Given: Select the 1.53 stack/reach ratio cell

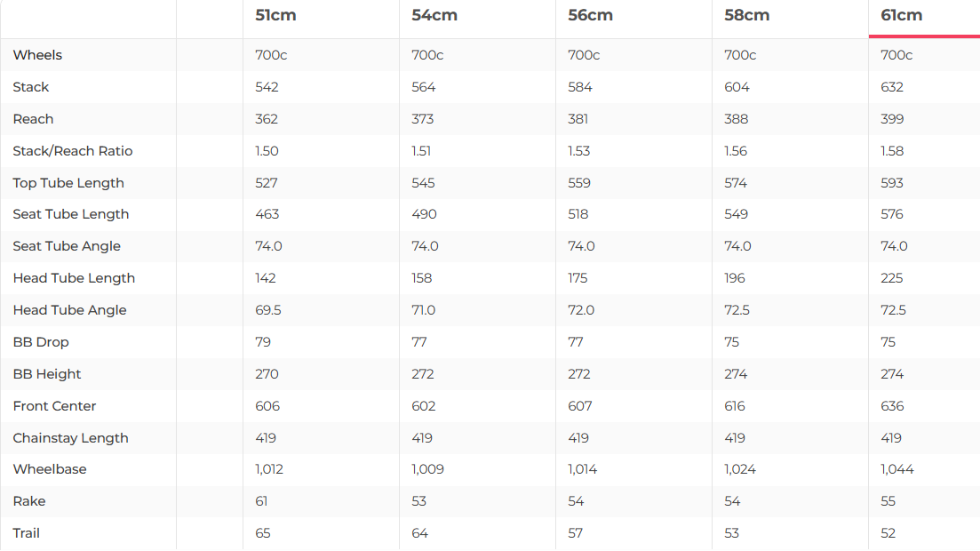Looking at the screenshot, I should (x=579, y=151).
